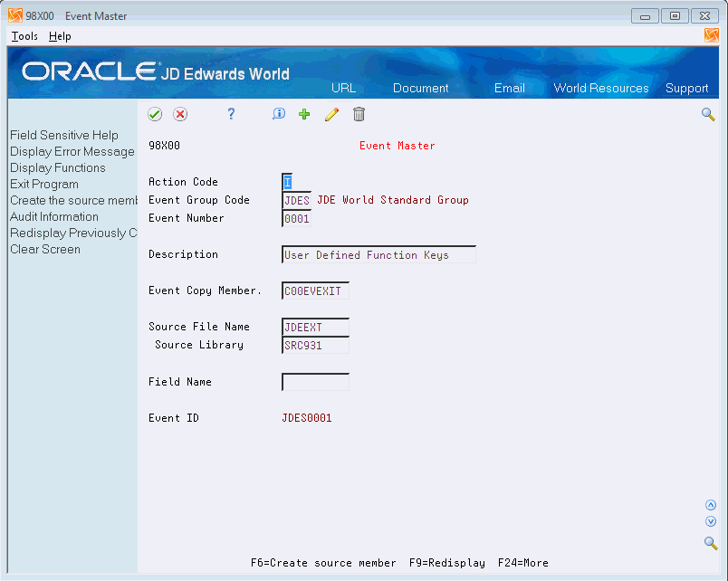
Task: Click the Event Group Code field
Action: point(297,200)
